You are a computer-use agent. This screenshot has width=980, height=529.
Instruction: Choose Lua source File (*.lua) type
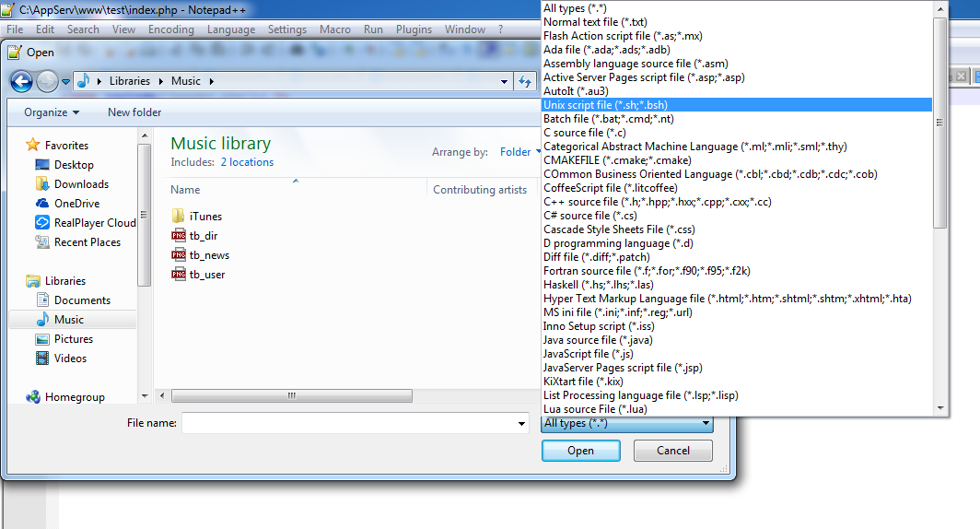(x=737, y=409)
